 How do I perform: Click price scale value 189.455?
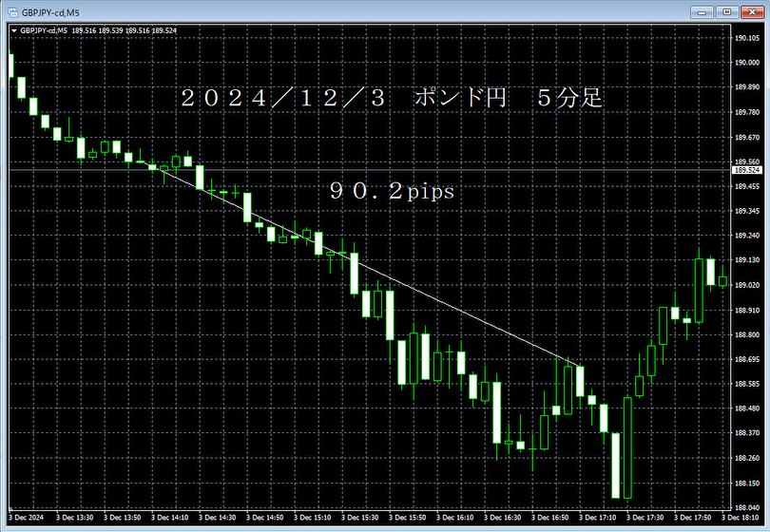[747, 186]
